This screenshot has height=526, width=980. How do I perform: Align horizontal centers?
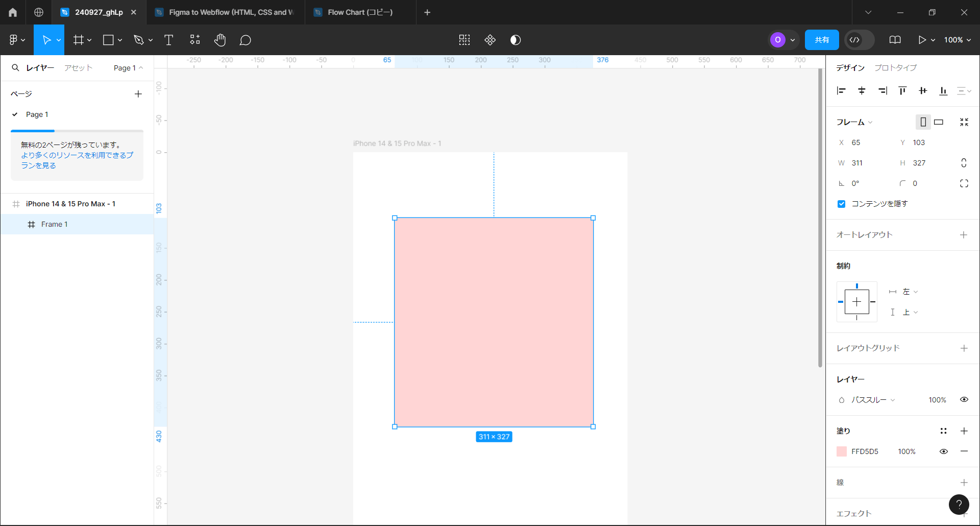click(862, 91)
